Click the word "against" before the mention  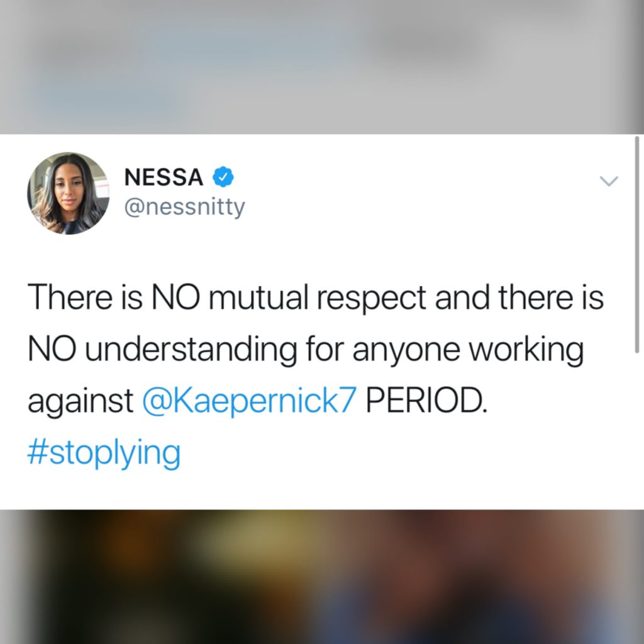coord(80,400)
